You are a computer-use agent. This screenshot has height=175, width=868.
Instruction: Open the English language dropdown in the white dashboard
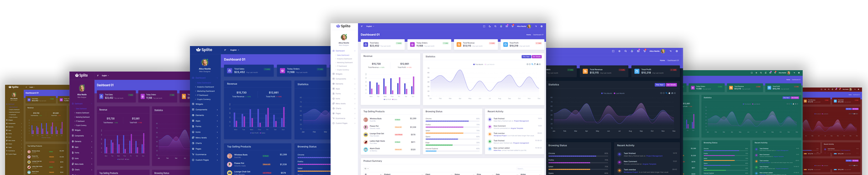pyautogui.click(x=370, y=26)
